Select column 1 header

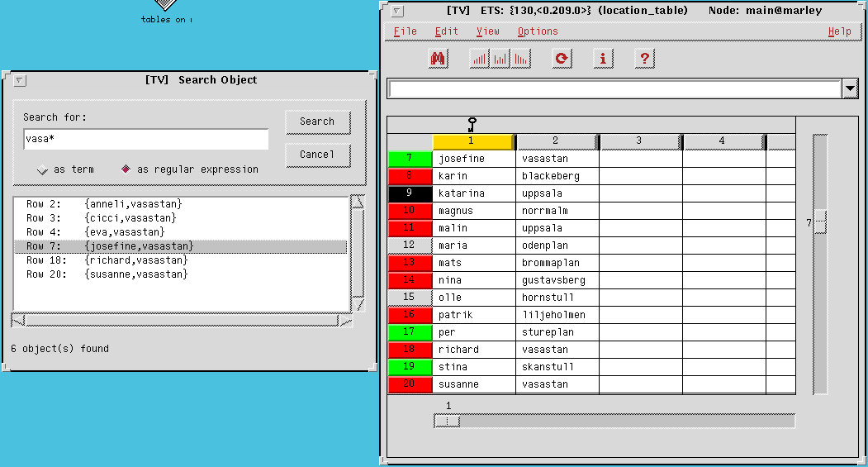(x=472, y=141)
